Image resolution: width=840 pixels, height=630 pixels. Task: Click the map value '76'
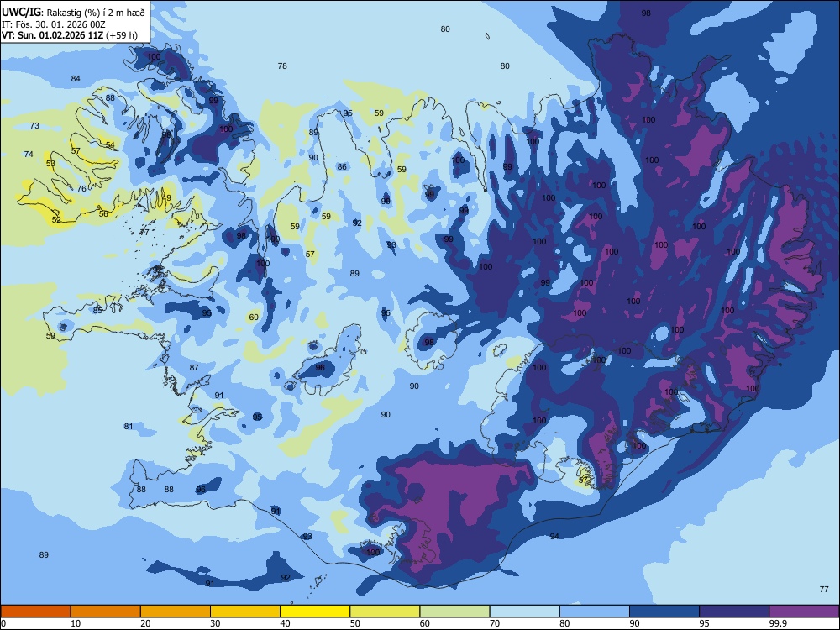pos(81,188)
